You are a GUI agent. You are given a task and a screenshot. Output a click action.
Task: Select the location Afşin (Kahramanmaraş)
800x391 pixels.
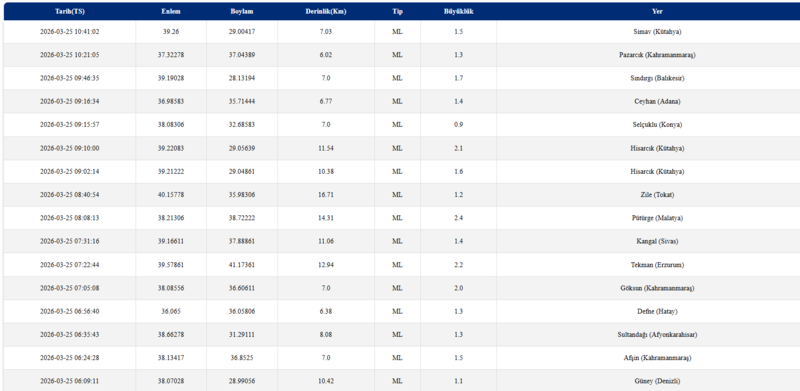pos(657,358)
